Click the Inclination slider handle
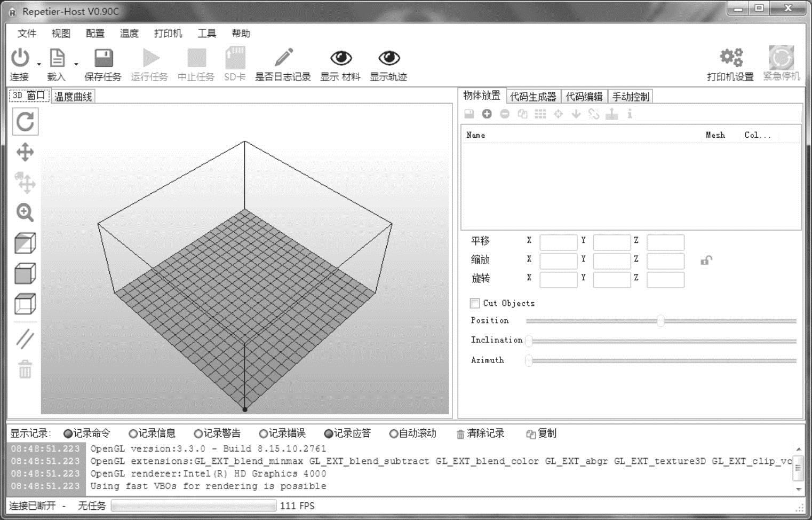 coord(529,341)
